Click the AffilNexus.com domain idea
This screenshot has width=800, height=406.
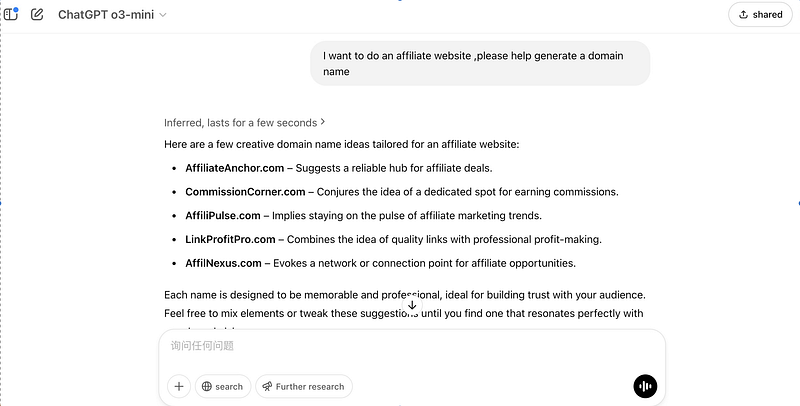point(223,264)
